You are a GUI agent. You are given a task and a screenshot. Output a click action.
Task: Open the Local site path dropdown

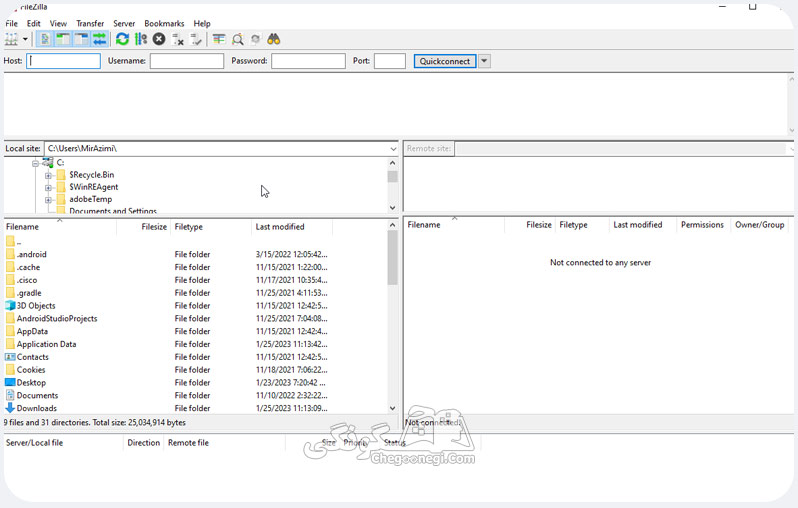[393, 149]
